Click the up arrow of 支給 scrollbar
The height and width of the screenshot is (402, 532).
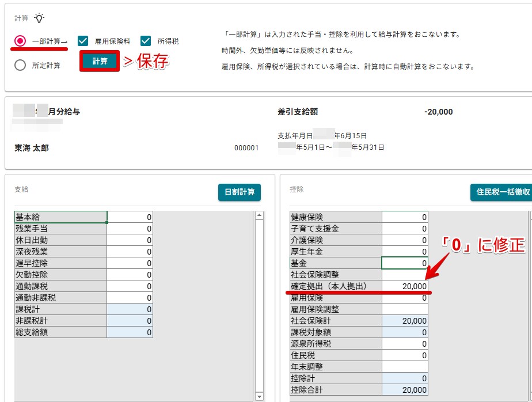[x=259, y=215]
